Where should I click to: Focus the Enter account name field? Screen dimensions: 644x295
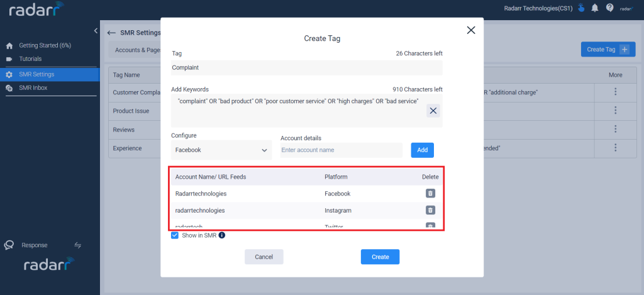point(341,150)
